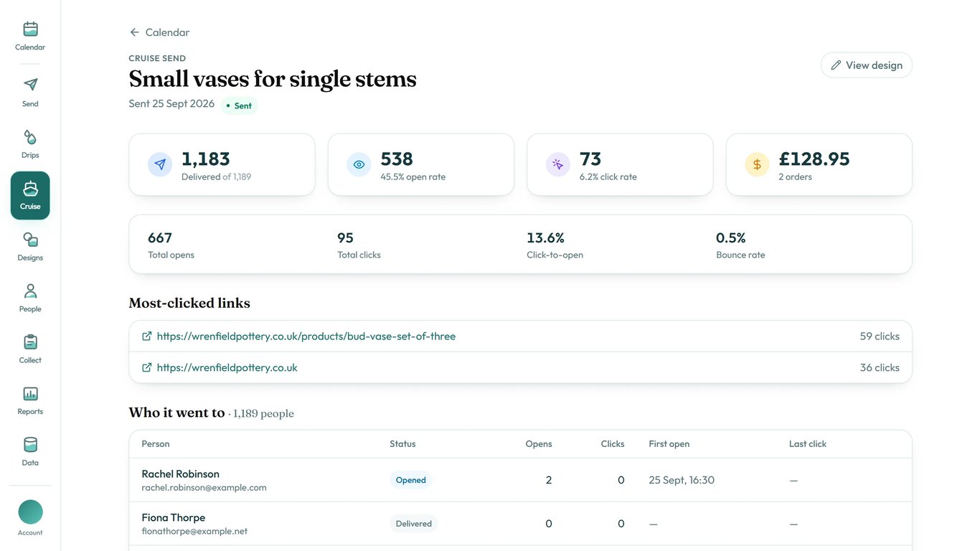
Task: View the Reports page
Action: [30, 400]
